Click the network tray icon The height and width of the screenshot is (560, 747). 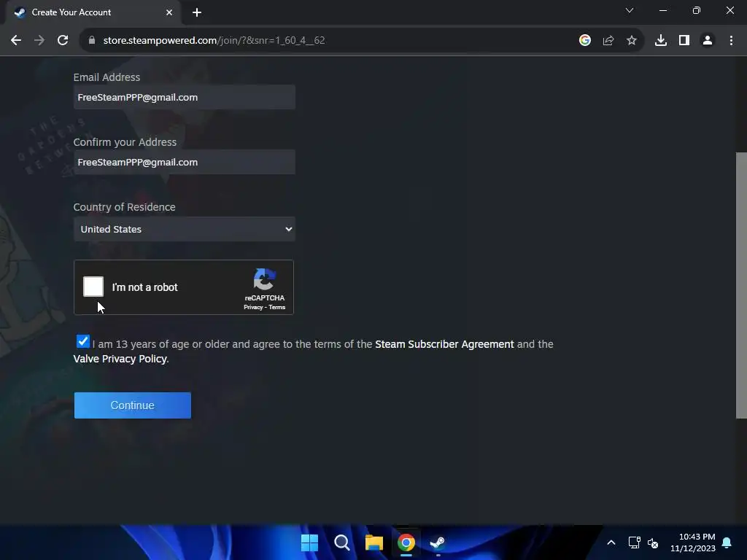[x=634, y=542]
